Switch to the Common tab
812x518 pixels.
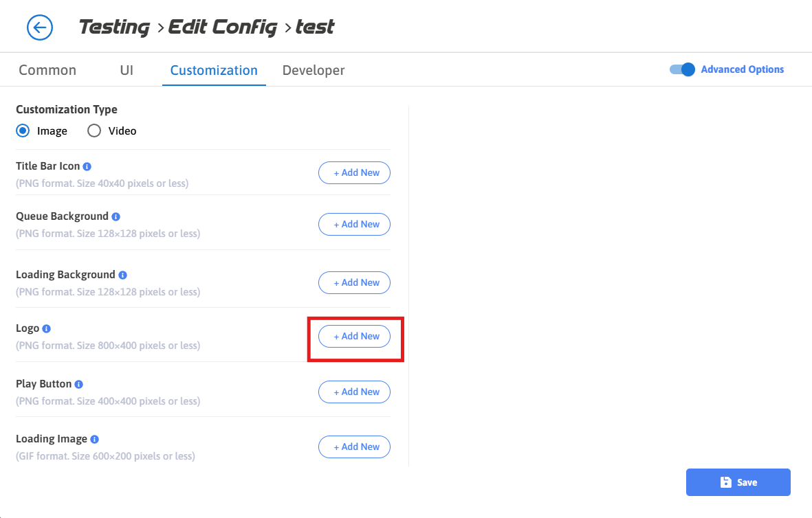pyautogui.click(x=47, y=70)
